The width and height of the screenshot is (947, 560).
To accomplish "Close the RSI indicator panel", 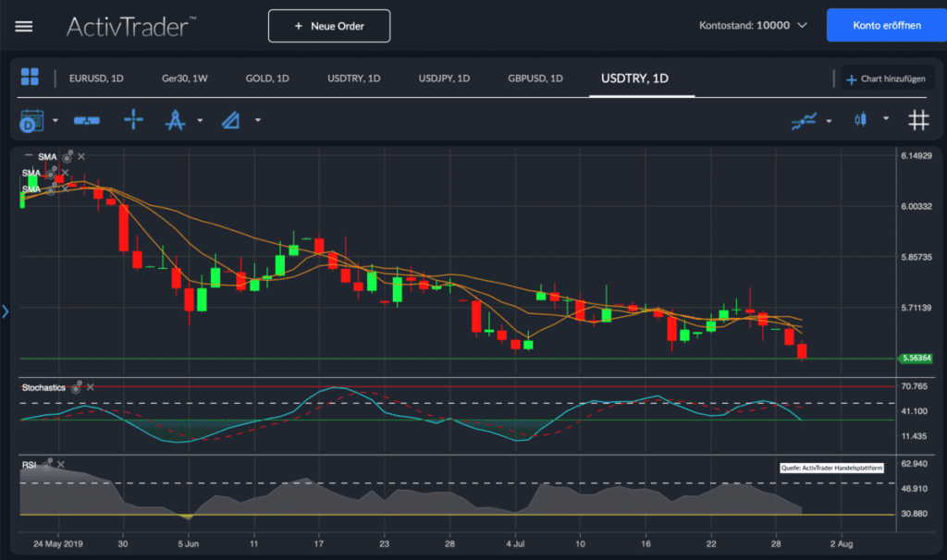I will (x=61, y=465).
